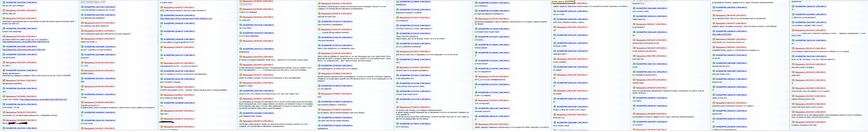The width and height of the screenshot is (868, 132).
Task: Click Продавец message icon at 16:38:37
Action: click(82, 31)
